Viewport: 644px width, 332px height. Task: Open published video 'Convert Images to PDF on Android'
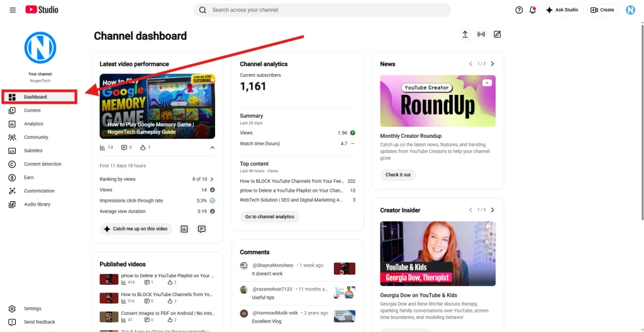point(157,317)
